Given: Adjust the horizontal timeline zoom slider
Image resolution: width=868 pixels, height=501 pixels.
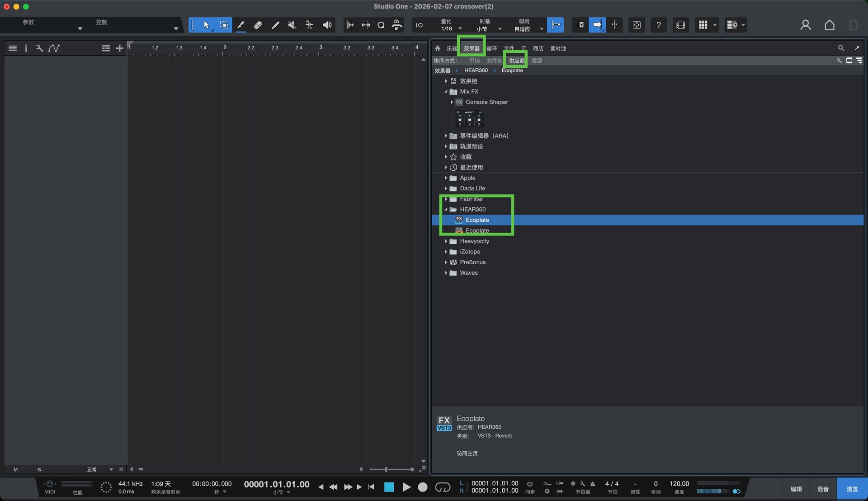Looking at the screenshot, I should tap(386, 469).
